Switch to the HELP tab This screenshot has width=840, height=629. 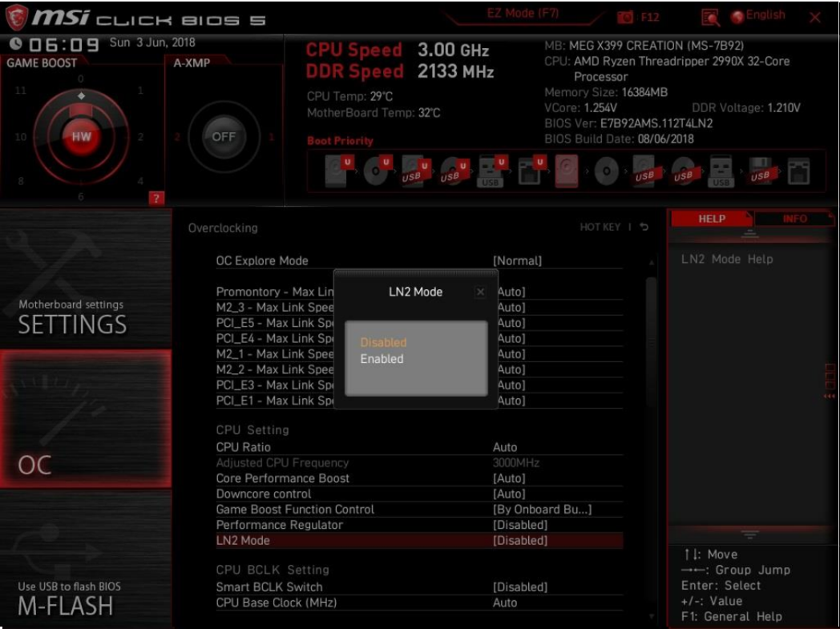point(712,219)
